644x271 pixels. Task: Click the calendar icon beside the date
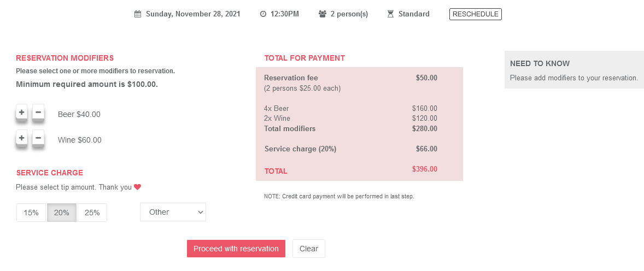pos(138,14)
